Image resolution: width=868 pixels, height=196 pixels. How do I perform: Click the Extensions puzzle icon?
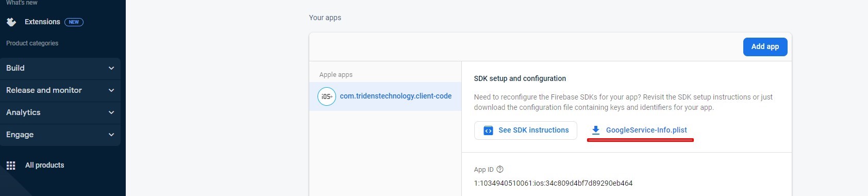11,22
